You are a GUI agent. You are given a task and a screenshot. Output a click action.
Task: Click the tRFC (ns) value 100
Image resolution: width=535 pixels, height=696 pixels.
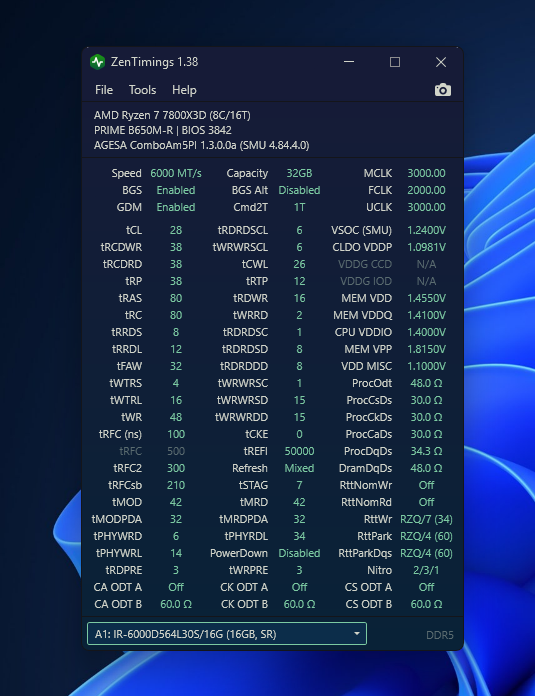[x=176, y=435]
